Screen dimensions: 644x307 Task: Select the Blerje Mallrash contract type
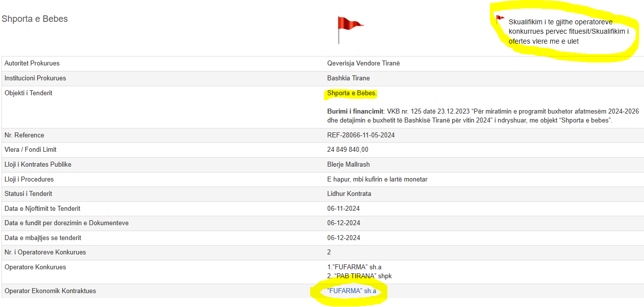tap(348, 165)
